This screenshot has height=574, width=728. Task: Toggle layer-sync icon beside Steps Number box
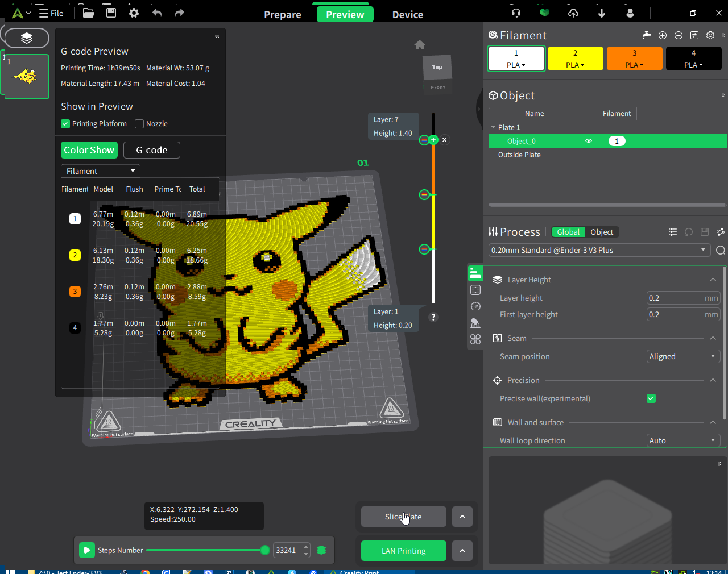tap(321, 550)
